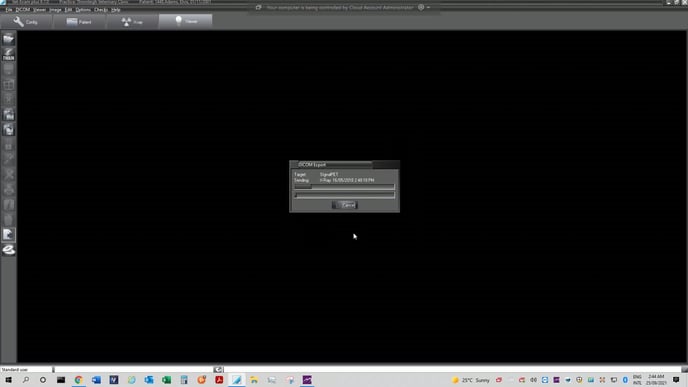Open the notification center icon
688x387 pixels.
(x=676, y=380)
